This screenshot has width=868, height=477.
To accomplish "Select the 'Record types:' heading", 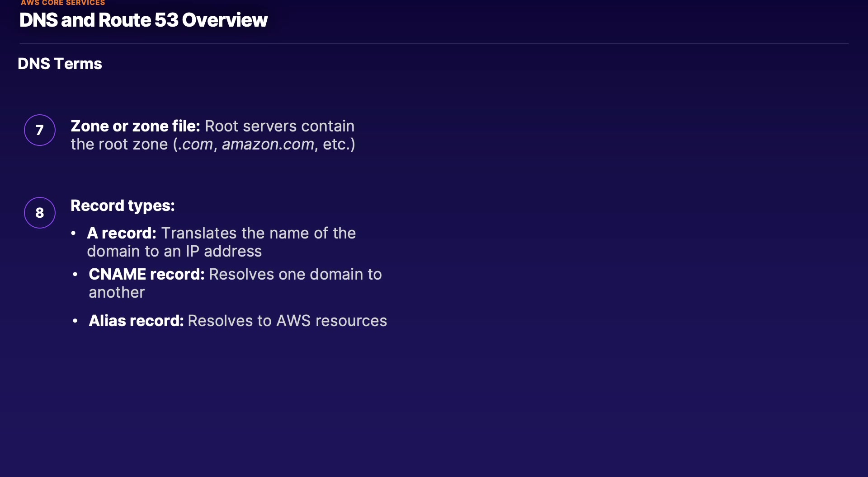I will 123,206.
